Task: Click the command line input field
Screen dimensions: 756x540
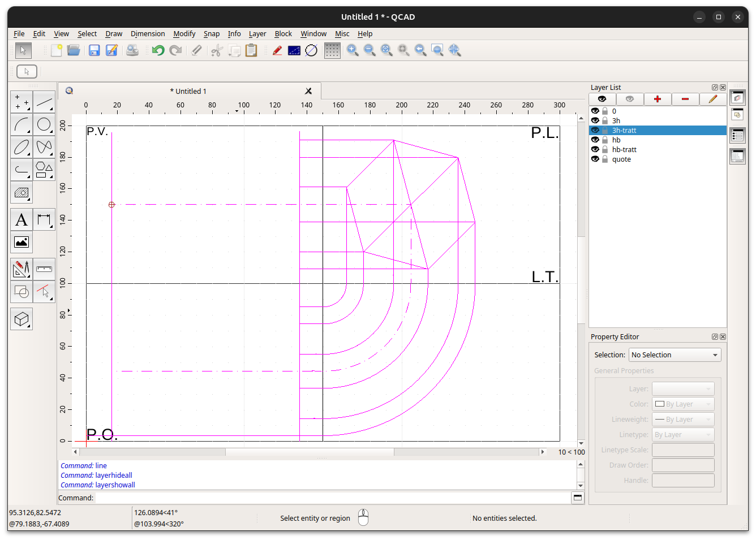Action: pos(333,498)
